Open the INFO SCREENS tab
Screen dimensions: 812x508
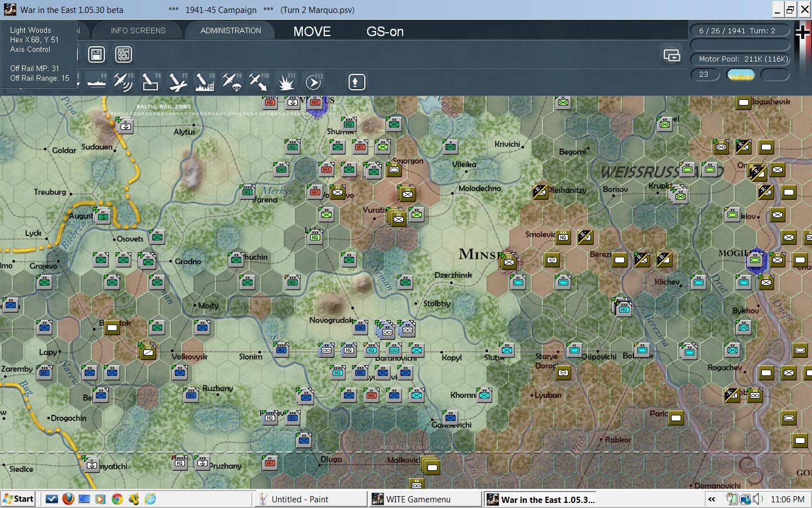(138, 30)
